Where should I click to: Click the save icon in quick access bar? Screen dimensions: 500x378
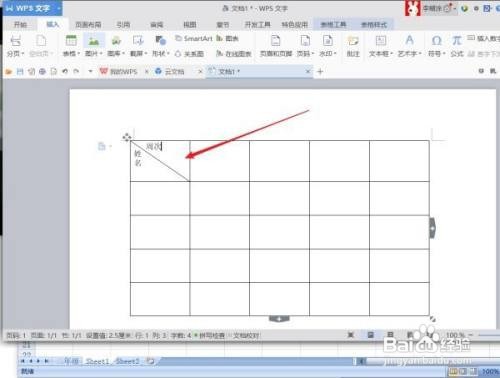coord(20,71)
